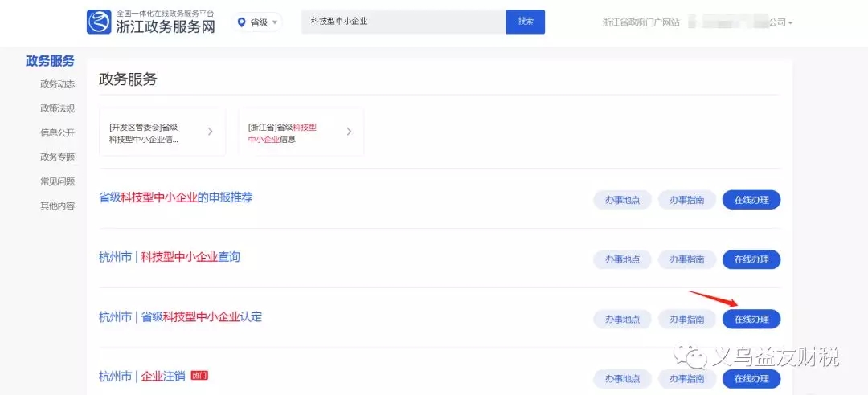Select 政务动态 in the left sidebar
This screenshot has width=868, height=395.
click(x=57, y=84)
